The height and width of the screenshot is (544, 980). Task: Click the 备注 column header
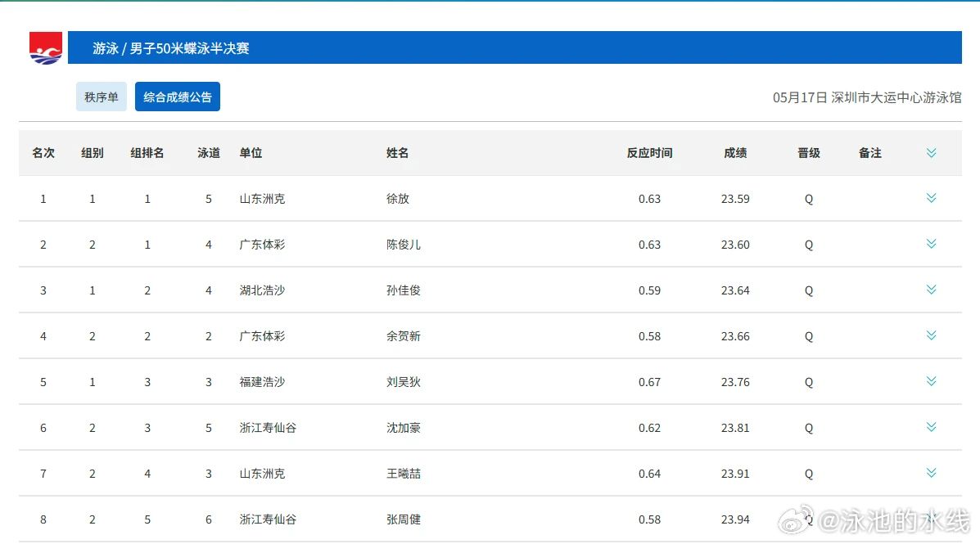[x=870, y=153]
